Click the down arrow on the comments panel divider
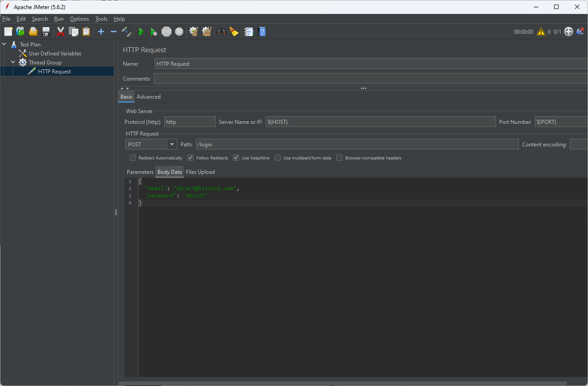 pos(127,88)
